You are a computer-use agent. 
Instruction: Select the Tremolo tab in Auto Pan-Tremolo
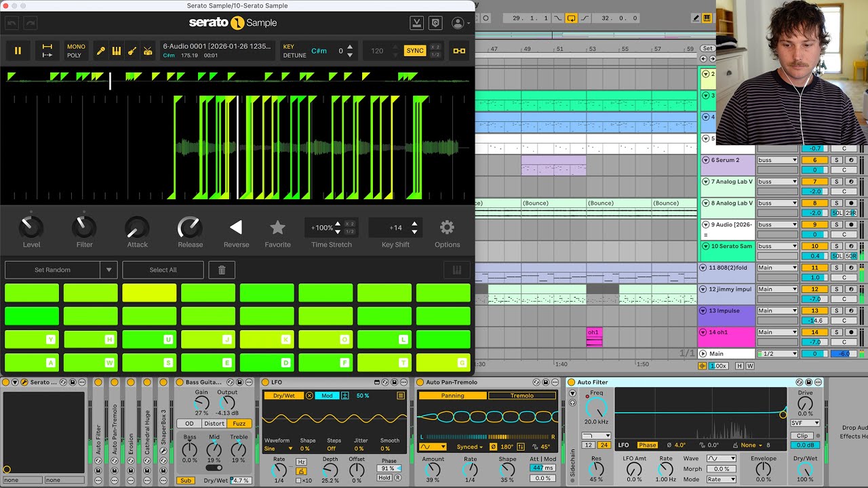[521, 396]
